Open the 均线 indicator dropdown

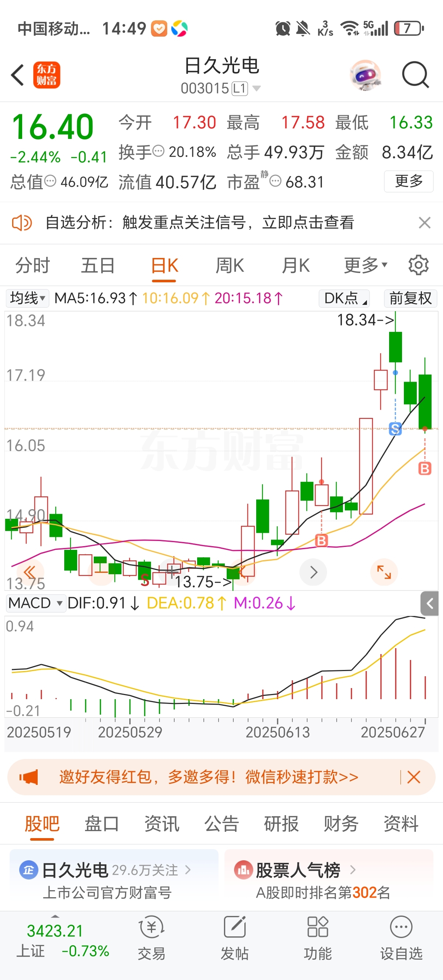tap(27, 298)
